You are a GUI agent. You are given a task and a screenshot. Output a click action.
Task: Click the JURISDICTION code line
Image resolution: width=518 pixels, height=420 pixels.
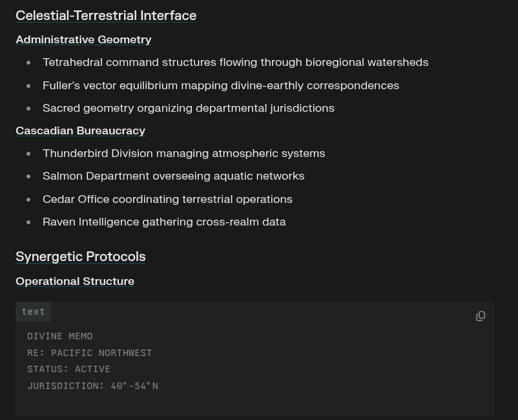(x=93, y=386)
